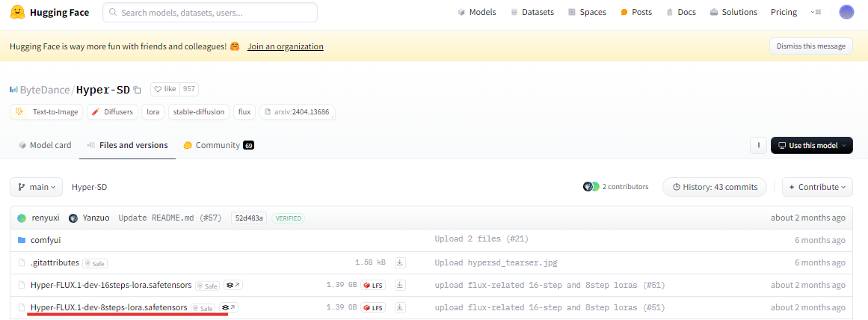Open the Docs page

pyautogui.click(x=681, y=12)
